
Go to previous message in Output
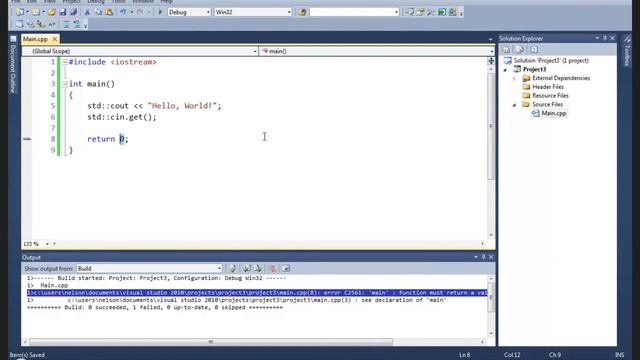(247, 268)
